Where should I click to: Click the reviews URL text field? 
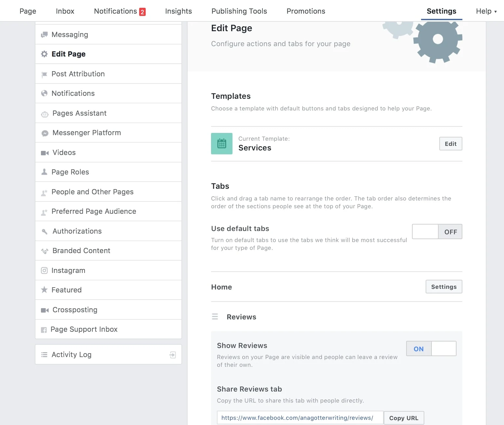300,418
